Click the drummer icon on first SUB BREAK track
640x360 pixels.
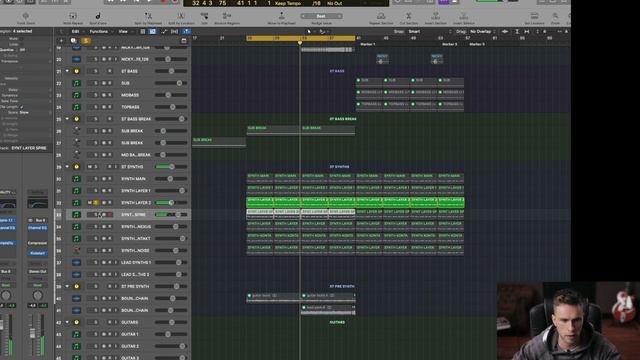[x=76, y=131]
